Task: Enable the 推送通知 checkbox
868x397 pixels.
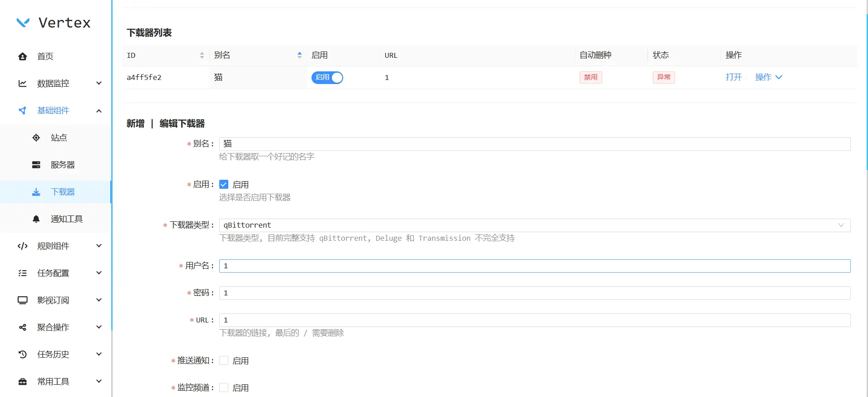Action: click(224, 360)
